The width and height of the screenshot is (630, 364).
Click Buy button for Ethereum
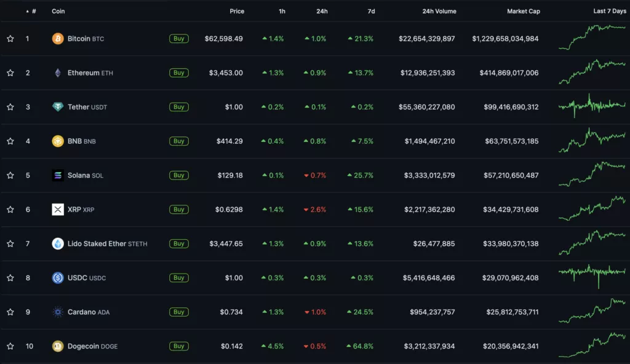pyautogui.click(x=179, y=73)
